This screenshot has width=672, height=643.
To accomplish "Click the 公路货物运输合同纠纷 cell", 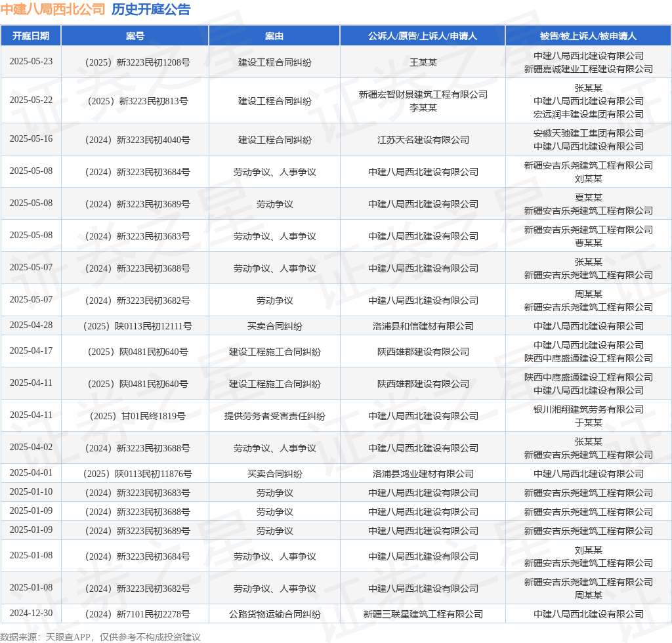I will coord(275,614).
